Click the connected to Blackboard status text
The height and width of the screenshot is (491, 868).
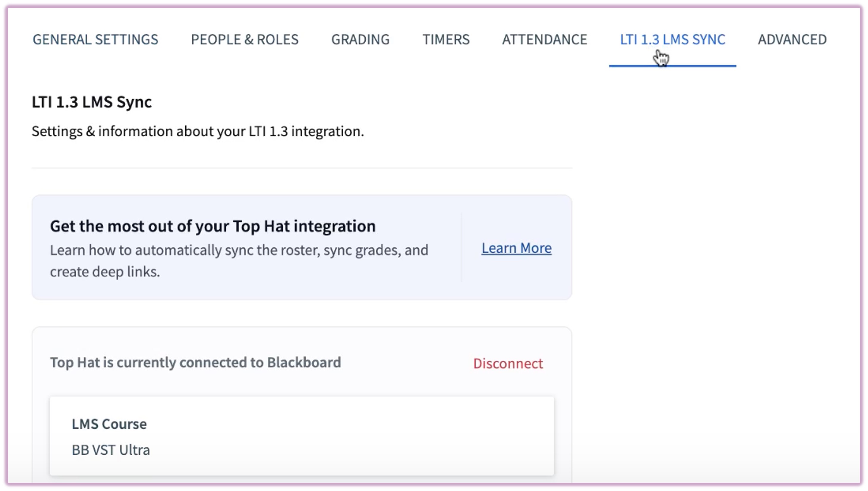click(x=195, y=362)
